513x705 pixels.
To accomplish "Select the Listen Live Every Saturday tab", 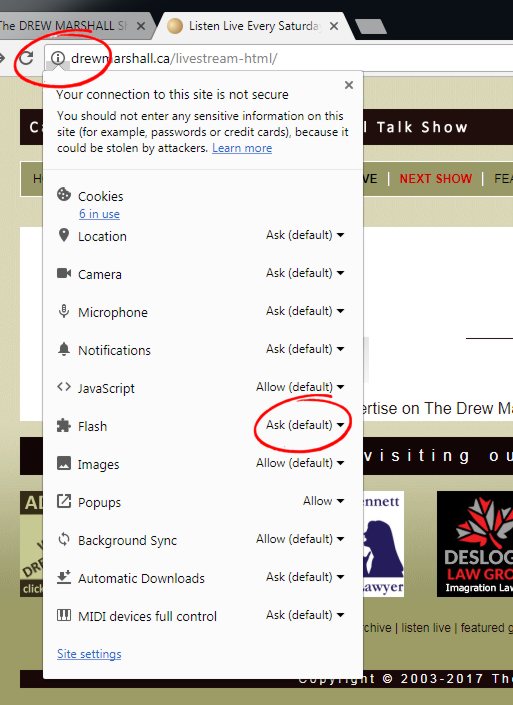I will tap(252, 26).
